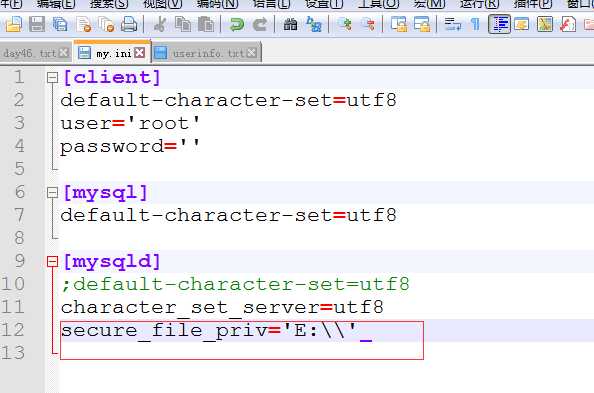The image size is (594, 393).
Task: Open the 视图(V) View menu
Action: click(163, 4)
